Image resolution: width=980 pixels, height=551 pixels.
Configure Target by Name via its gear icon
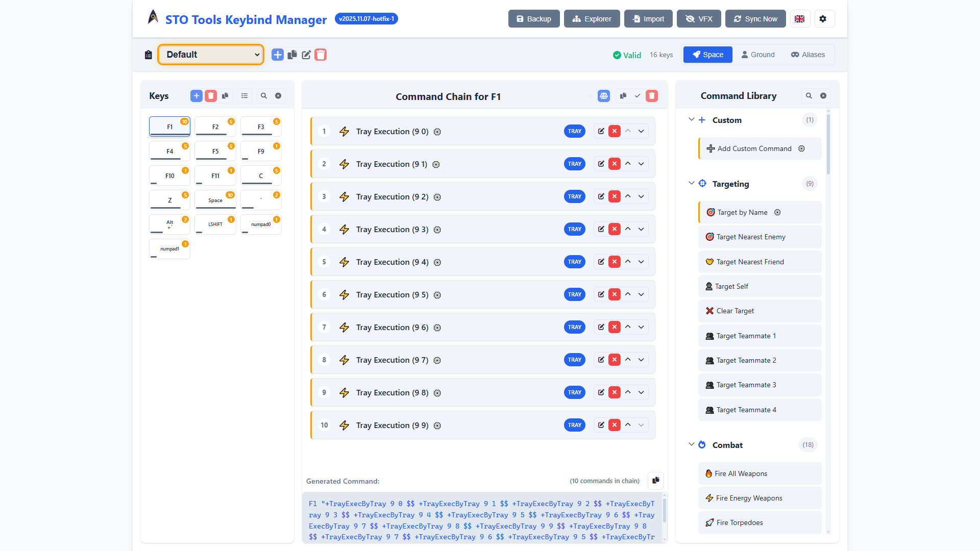click(777, 212)
